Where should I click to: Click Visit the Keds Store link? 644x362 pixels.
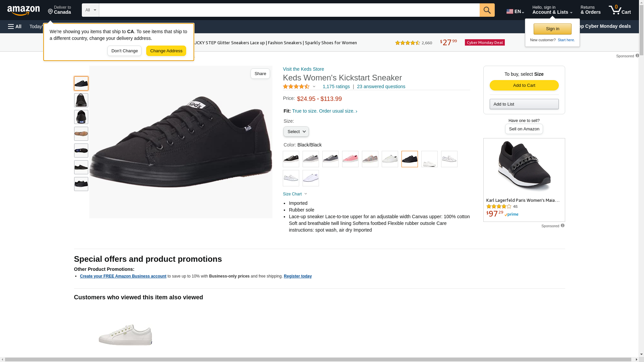pos(303,69)
